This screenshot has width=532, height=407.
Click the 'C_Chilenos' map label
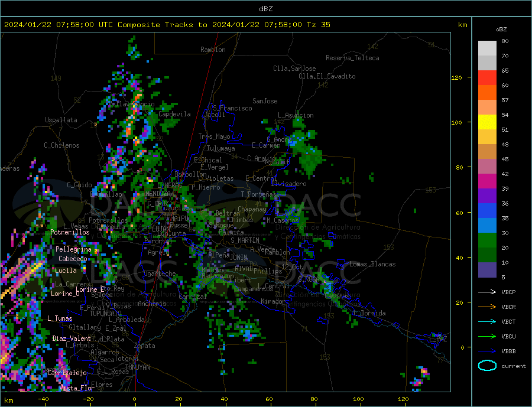click(x=61, y=145)
